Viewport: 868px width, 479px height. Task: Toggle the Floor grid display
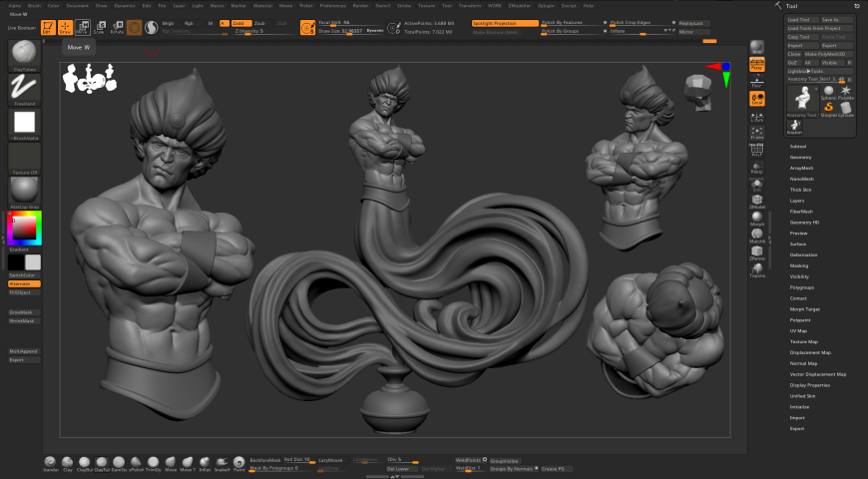[x=756, y=82]
